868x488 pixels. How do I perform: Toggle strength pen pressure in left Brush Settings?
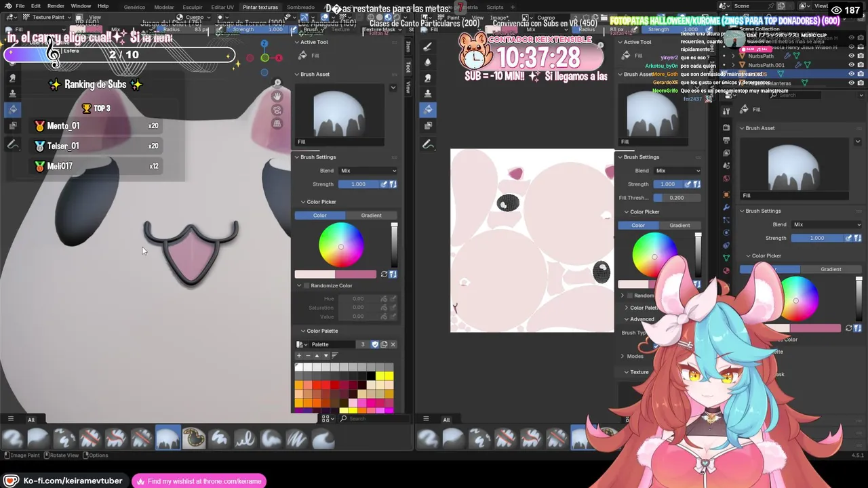[x=384, y=184]
